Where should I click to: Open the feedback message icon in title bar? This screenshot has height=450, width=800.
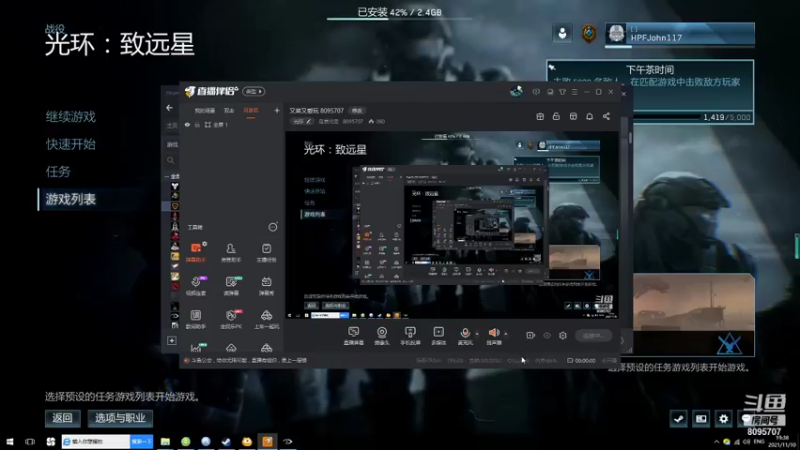536,92
